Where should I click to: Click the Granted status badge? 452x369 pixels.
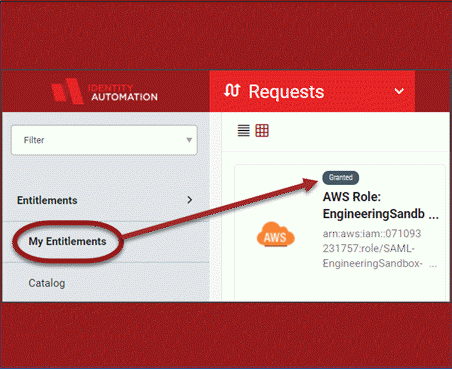point(341,178)
